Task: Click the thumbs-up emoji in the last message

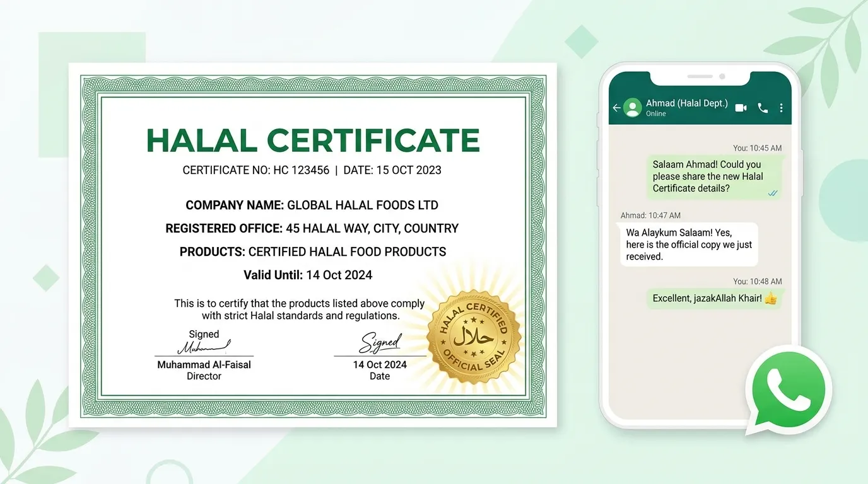Action: [x=770, y=298]
